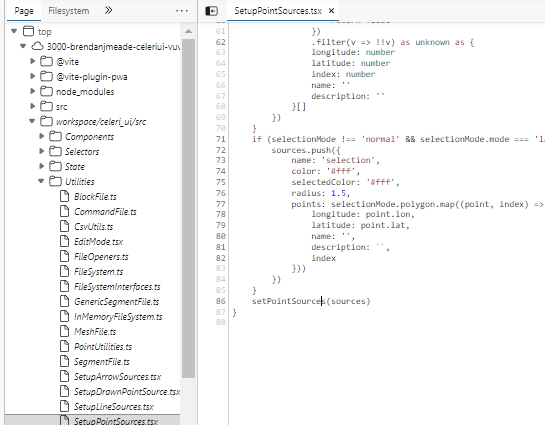Viewport: 545px width, 425px height.
Task: Open SetupLineSources.tsx file
Action: coord(114,406)
